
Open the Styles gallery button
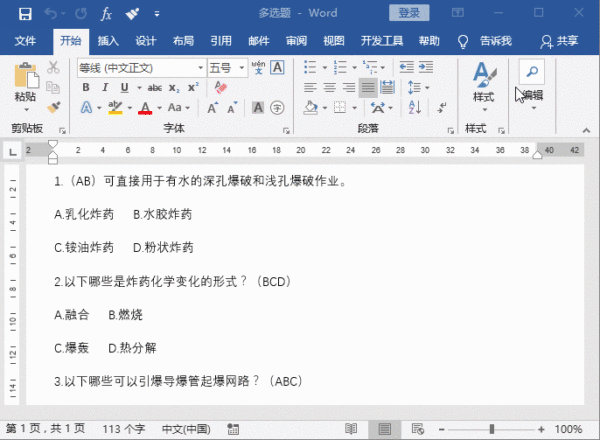click(484, 86)
